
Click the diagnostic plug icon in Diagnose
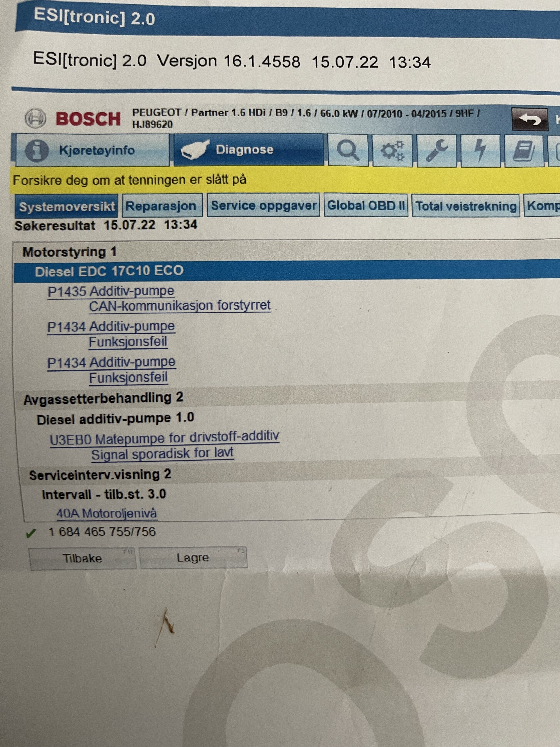click(195, 150)
